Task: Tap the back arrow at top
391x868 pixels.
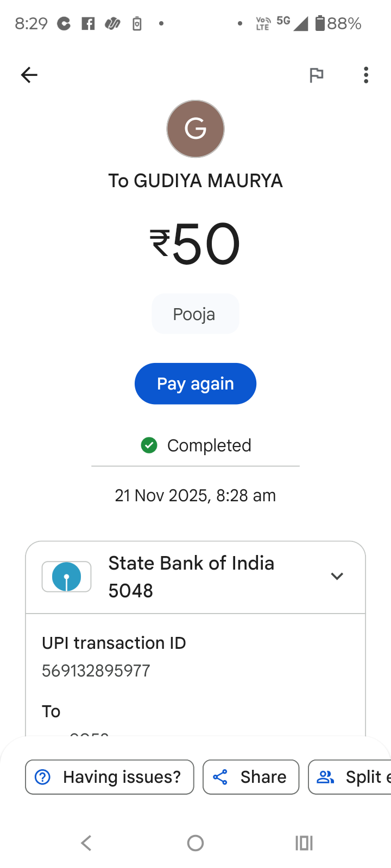Action: point(29,75)
